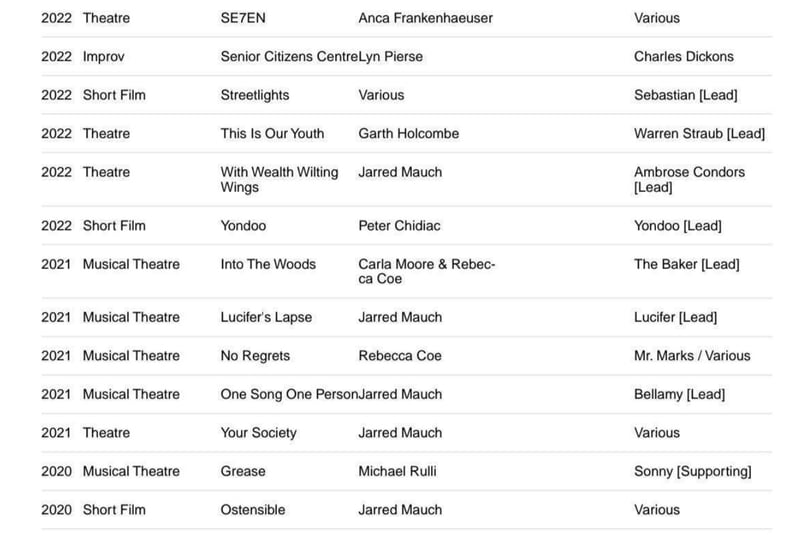Select Mr. Marks / Various role
The height and width of the screenshot is (543, 812).
point(692,356)
